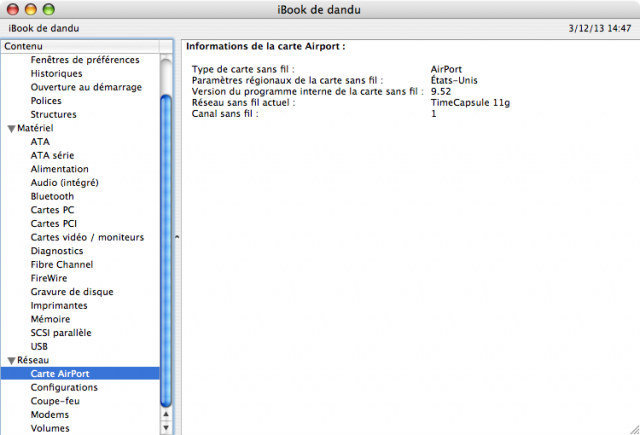Image resolution: width=640 pixels, height=435 pixels.
Task: Select Imprimantes in sidebar
Action: click(59, 306)
